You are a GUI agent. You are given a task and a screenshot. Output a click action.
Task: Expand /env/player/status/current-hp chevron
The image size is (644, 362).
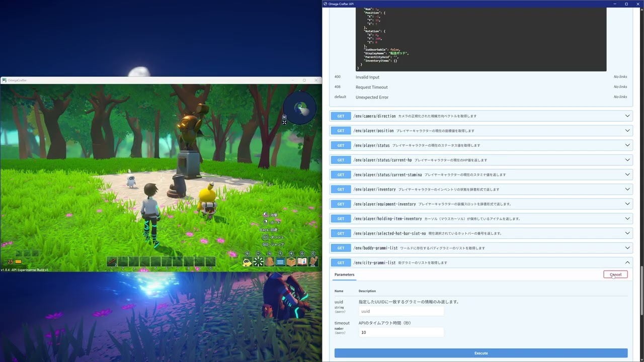(627, 160)
